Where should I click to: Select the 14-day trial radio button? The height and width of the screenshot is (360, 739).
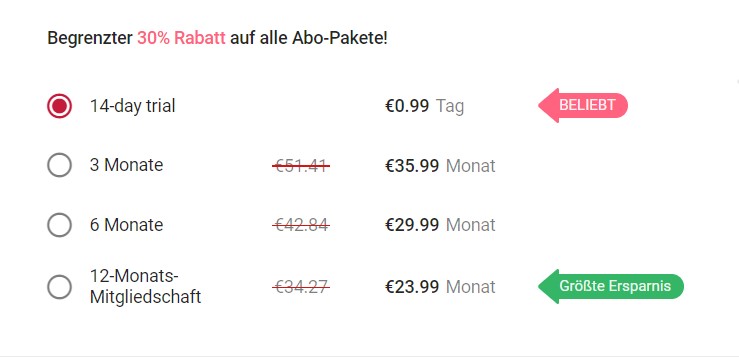(x=59, y=106)
